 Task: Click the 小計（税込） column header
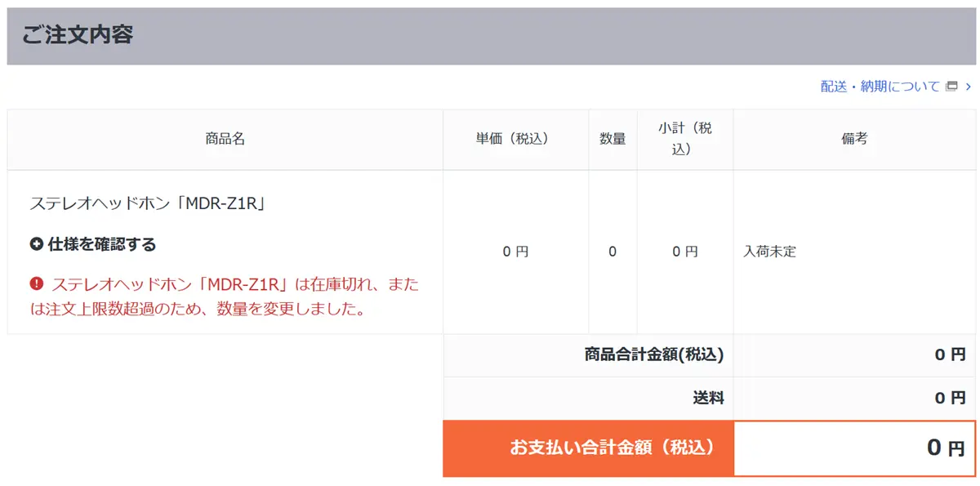pyautogui.click(x=684, y=139)
